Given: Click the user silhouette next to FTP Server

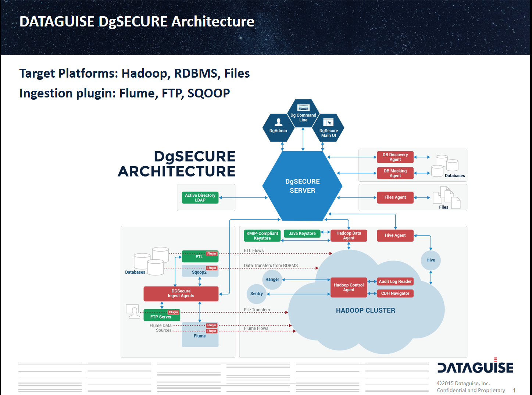Looking at the screenshot, I should coord(133,311).
